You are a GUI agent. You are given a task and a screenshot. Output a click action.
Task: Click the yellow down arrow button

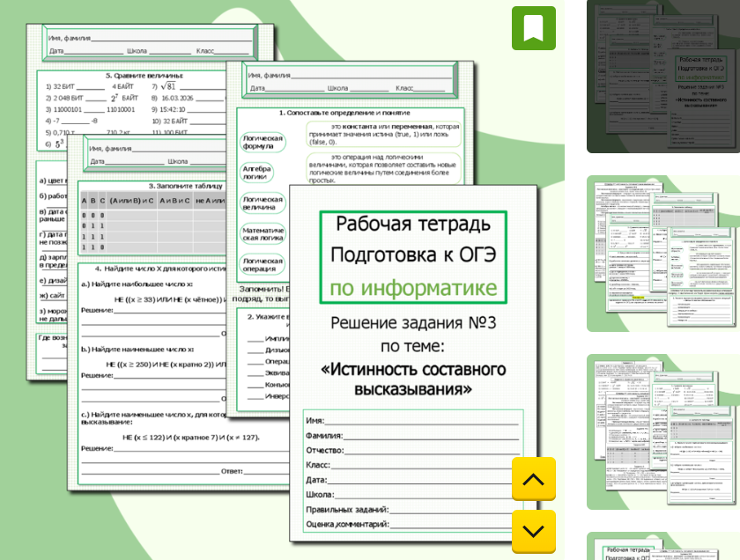tap(533, 531)
